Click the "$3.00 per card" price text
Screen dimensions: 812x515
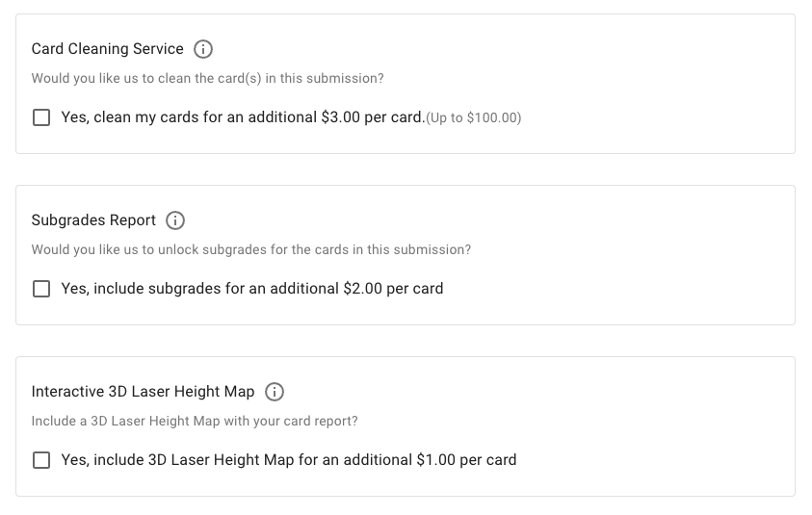[372, 117]
